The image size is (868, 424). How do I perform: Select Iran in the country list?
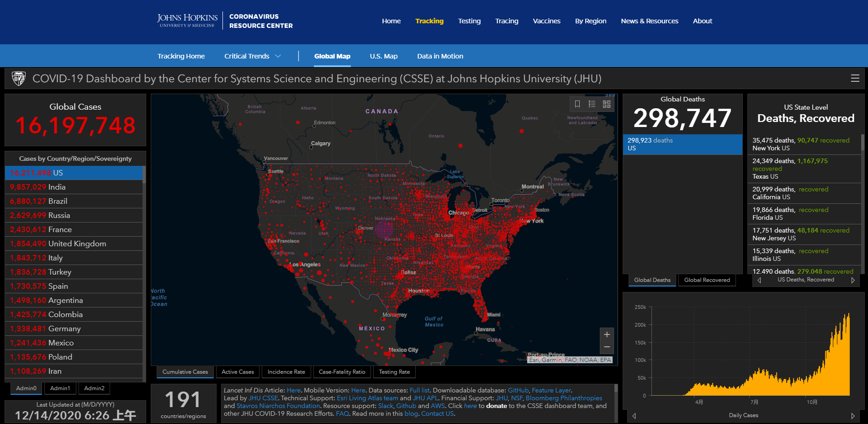point(74,371)
